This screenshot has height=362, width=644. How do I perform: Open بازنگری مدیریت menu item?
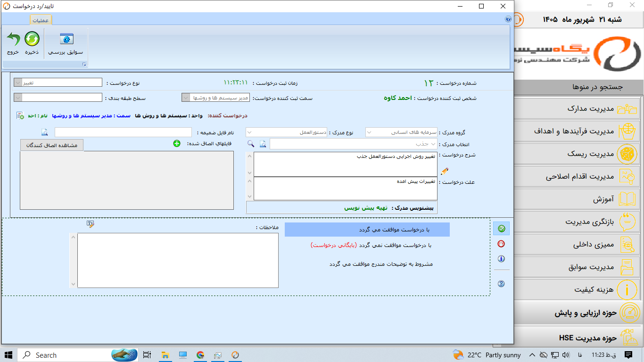[577, 222]
